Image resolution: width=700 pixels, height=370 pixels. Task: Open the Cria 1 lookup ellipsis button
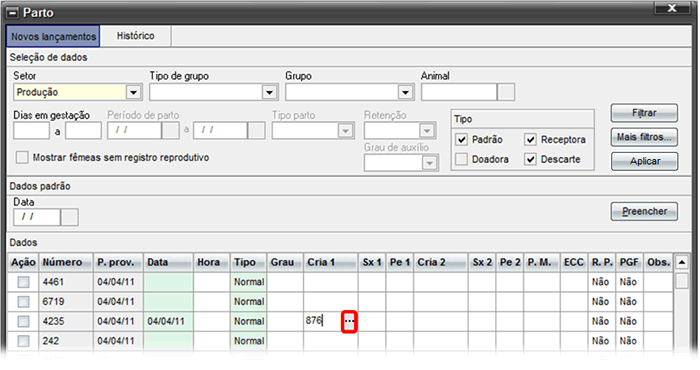pyautogui.click(x=349, y=321)
